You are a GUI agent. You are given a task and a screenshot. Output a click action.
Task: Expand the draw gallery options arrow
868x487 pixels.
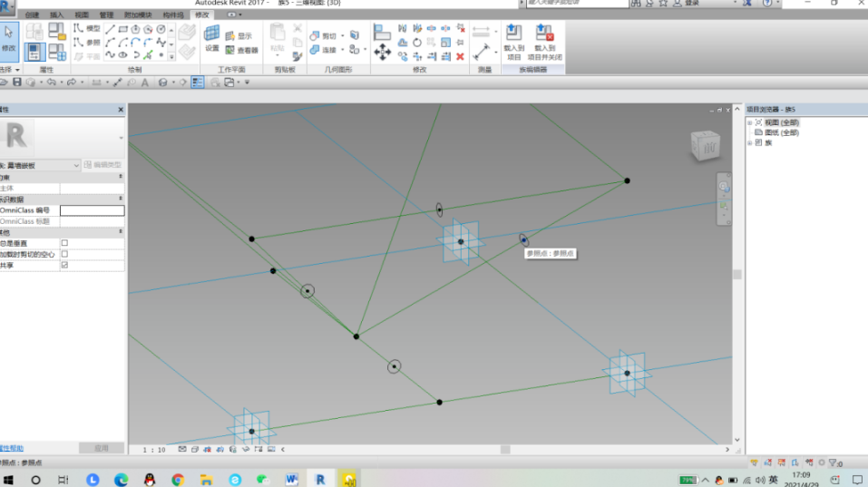click(x=171, y=56)
